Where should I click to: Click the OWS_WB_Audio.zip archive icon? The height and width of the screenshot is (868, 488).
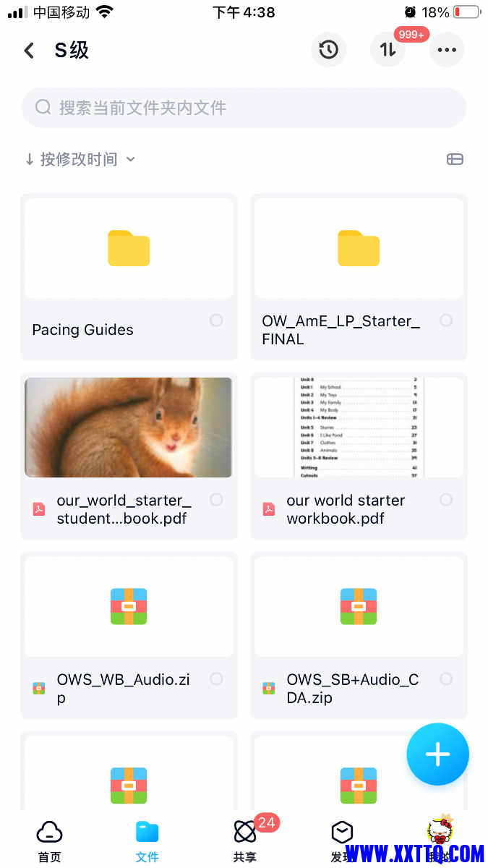click(x=129, y=606)
